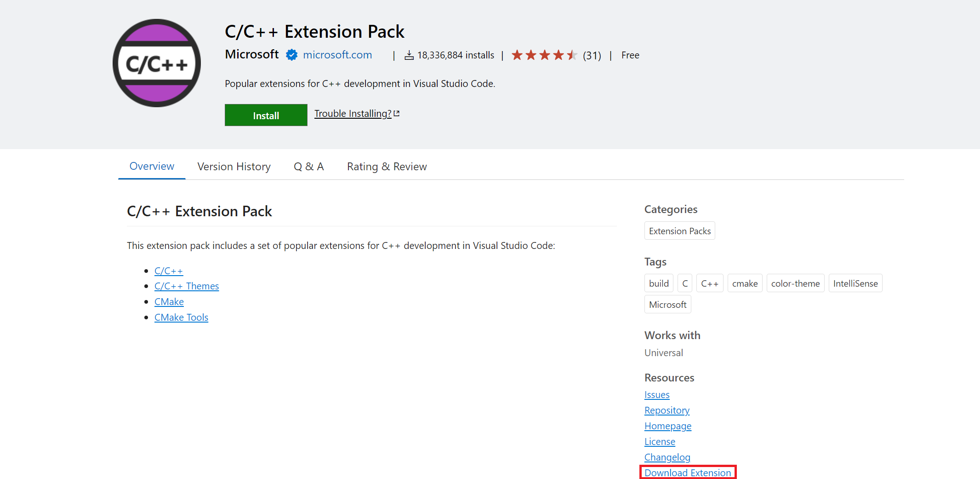Viewport: 980px width, 479px height.
Task: Click the page title C/C++ Extension Pack
Action: tap(314, 31)
